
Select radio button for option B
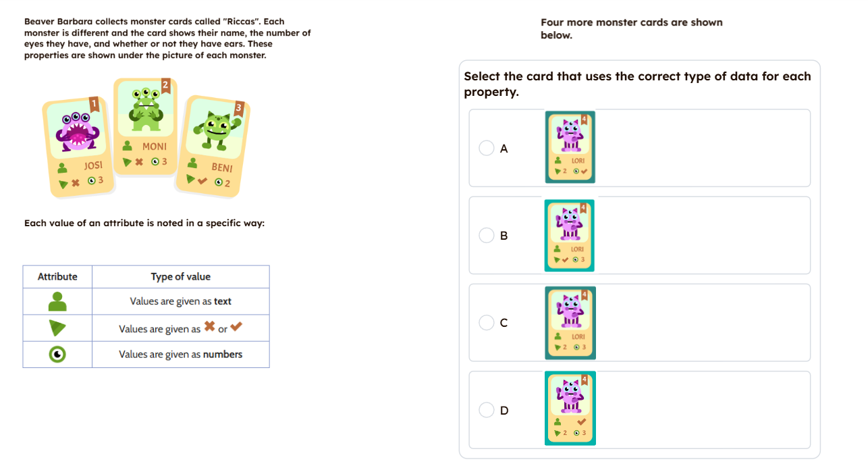(486, 235)
